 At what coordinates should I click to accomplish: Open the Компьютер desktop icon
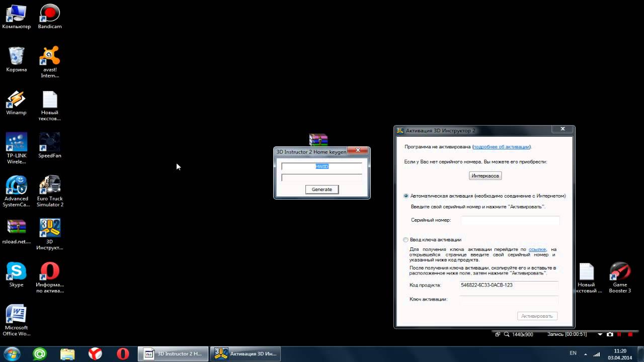point(16,16)
